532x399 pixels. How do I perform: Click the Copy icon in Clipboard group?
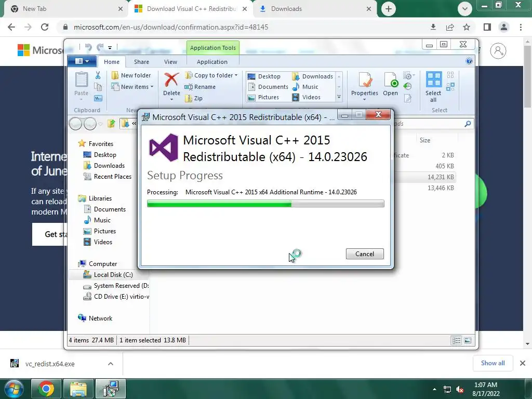[98, 87]
